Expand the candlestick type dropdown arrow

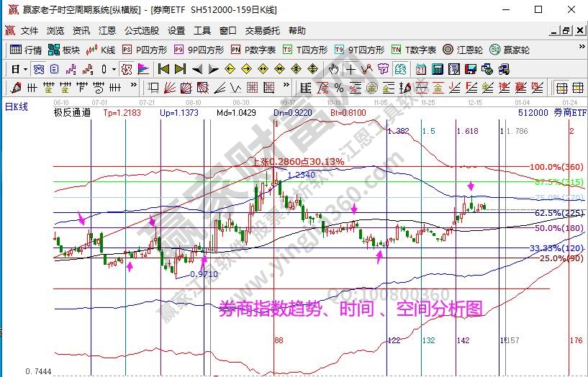[114, 69]
